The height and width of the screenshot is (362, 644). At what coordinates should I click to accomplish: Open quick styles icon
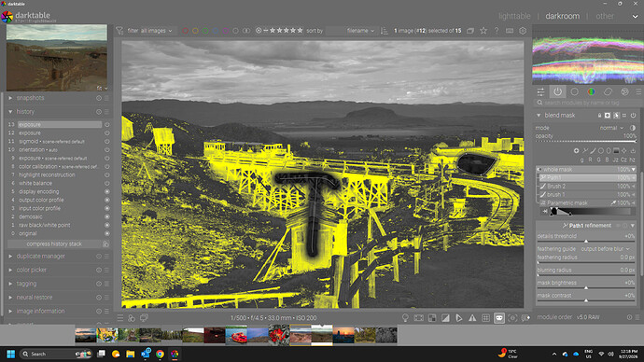click(x=132, y=317)
